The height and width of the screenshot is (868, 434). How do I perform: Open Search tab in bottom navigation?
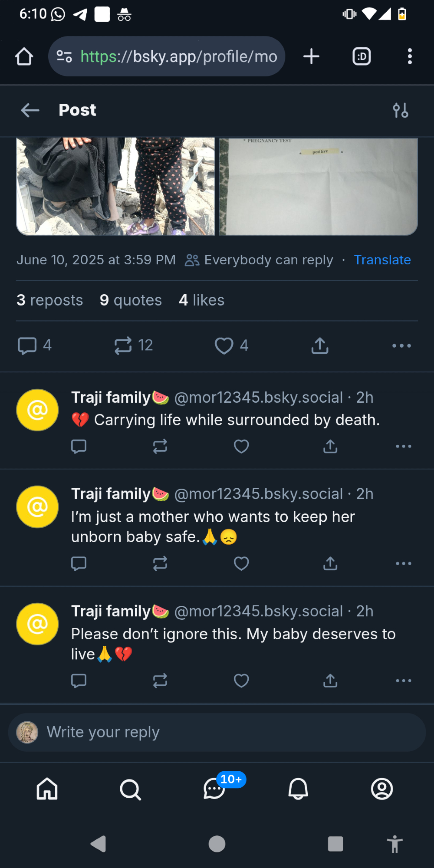click(130, 789)
